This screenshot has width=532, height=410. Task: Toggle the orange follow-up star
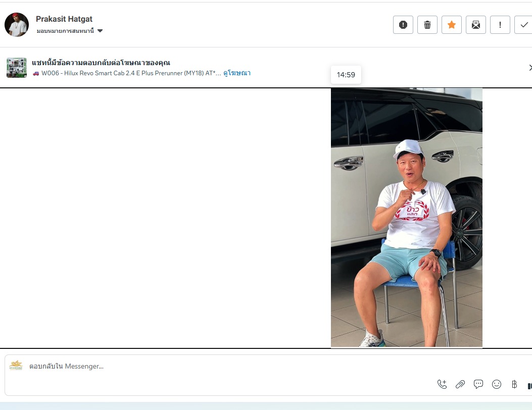click(x=451, y=25)
